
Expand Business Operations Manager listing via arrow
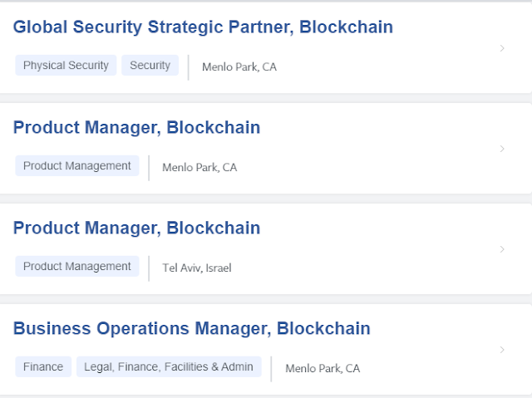502,350
